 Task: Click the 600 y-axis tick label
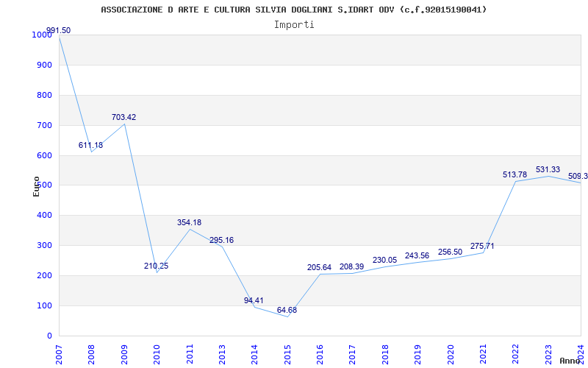(x=44, y=155)
